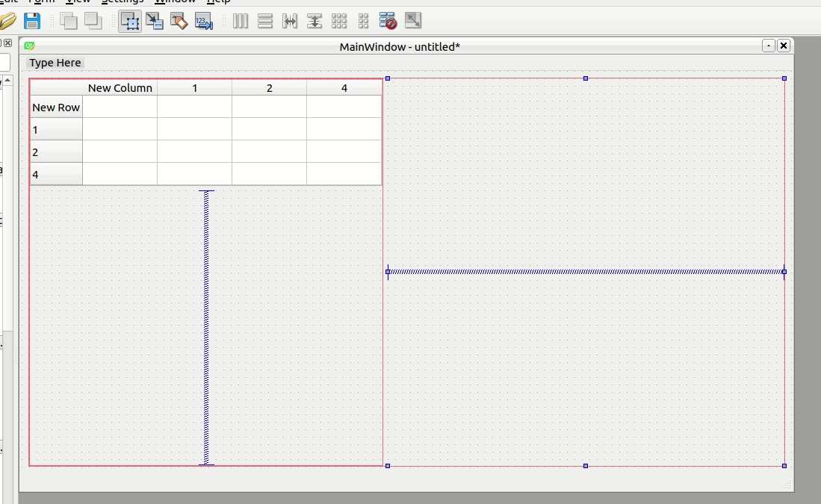Arrange selected widgets in a grid layout

point(338,22)
